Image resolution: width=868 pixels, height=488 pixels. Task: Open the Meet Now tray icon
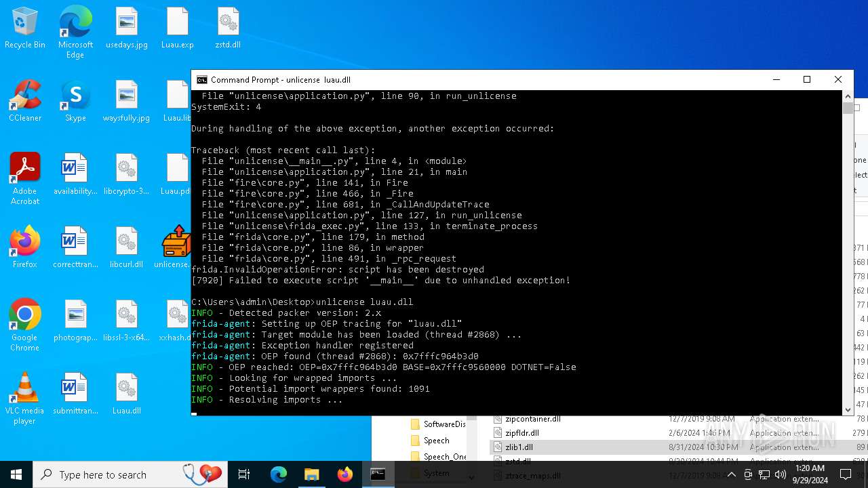pos(747,474)
